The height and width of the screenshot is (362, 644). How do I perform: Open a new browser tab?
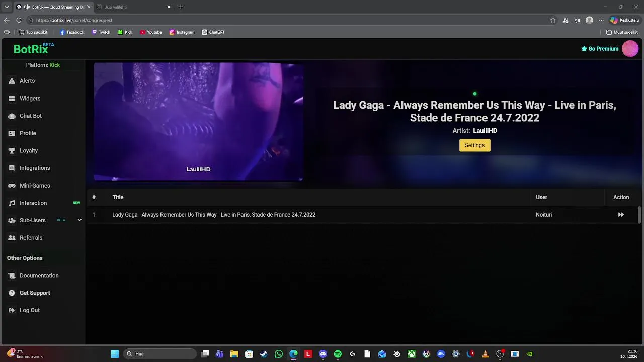[x=181, y=7]
